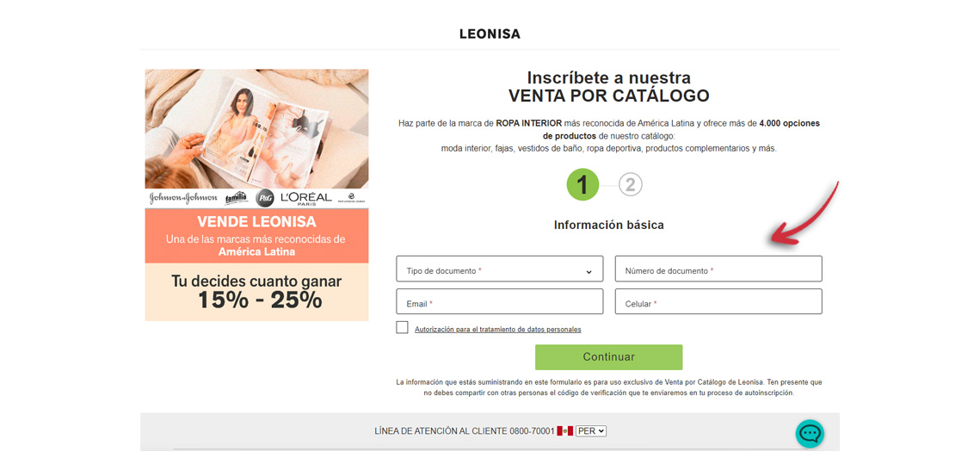
Task: Click the green Continuar button
Action: (608, 357)
